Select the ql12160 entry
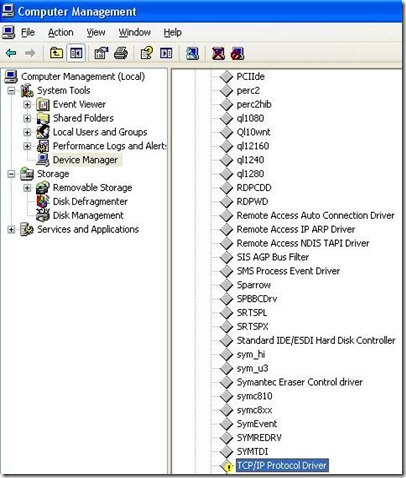 coord(253,146)
